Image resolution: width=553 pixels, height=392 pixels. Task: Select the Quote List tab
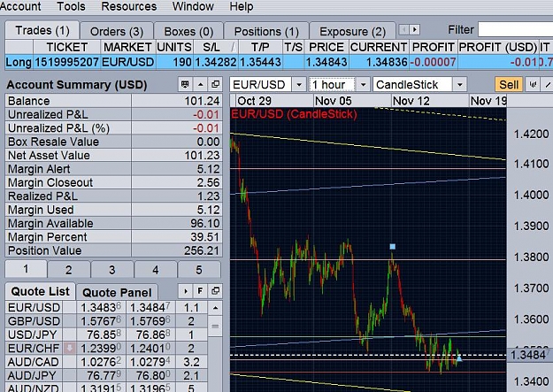tap(40, 291)
